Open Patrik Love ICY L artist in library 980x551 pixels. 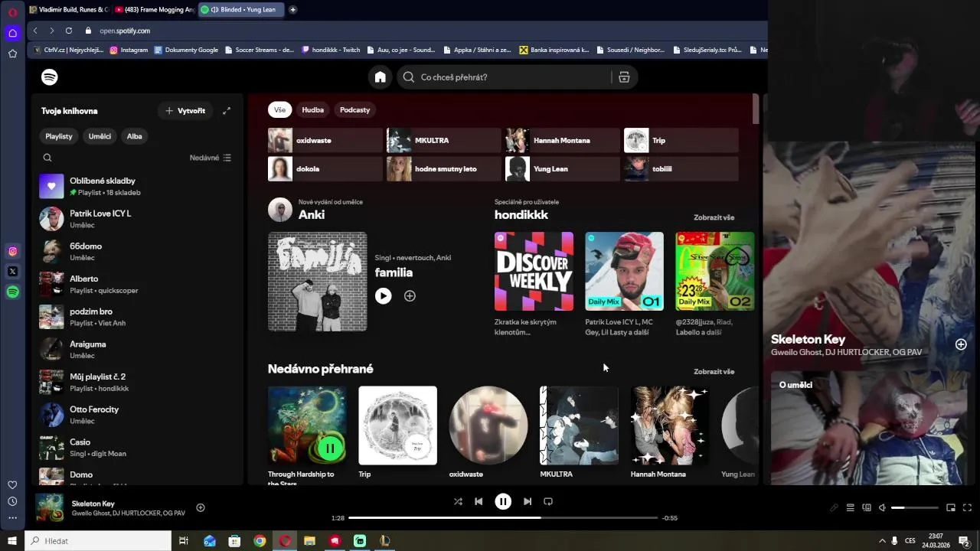click(x=138, y=219)
